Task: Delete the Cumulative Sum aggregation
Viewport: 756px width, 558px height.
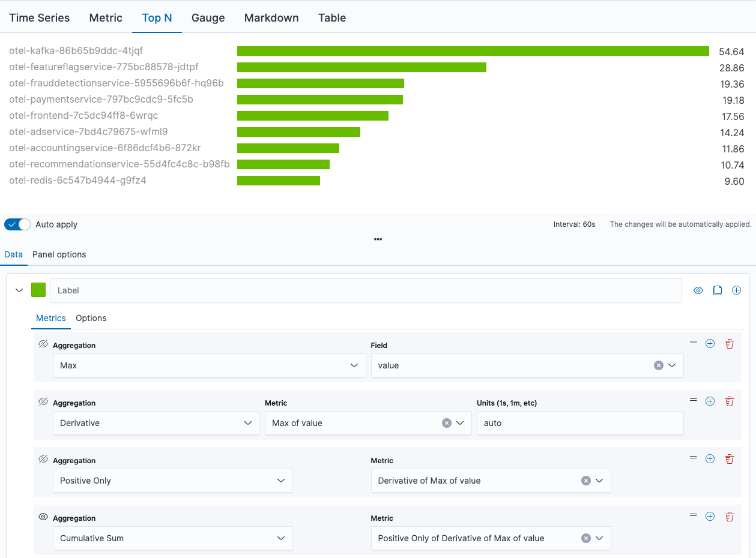Action: click(x=729, y=516)
